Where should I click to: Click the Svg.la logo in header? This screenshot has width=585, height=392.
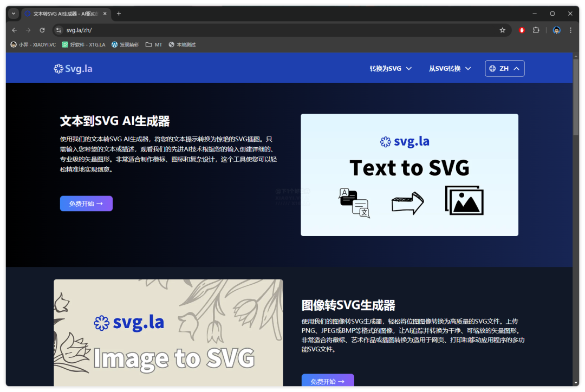[x=73, y=69]
